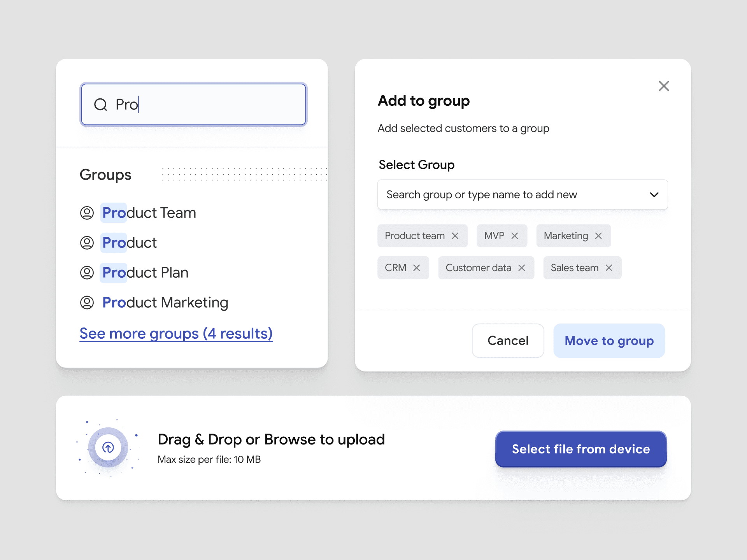The width and height of the screenshot is (747, 560).
Task: Open See more groups link
Action: tap(176, 334)
